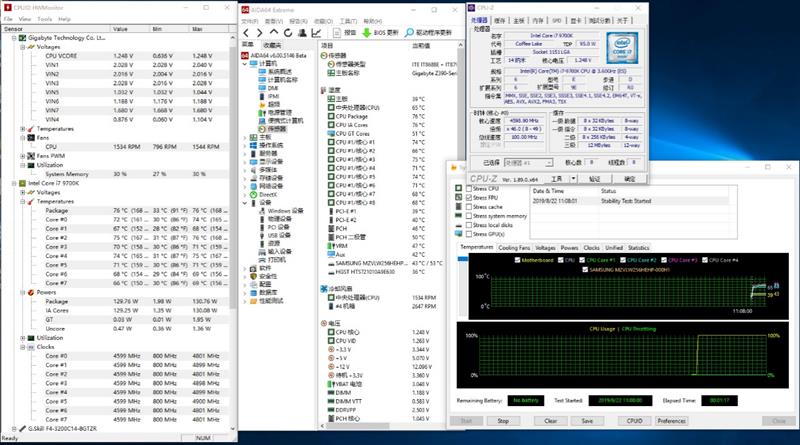The image size is (800, 445).
Task: Switch to Voltages tab in stability test
Action: tap(545, 248)
